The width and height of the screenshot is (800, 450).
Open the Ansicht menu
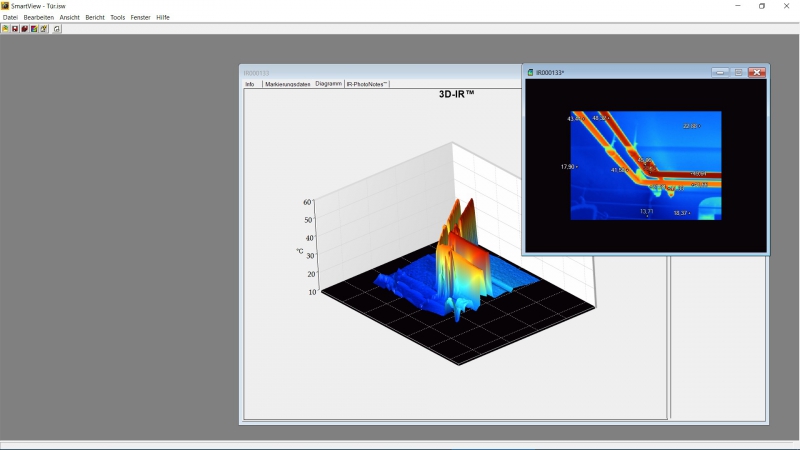pos(69,17)
